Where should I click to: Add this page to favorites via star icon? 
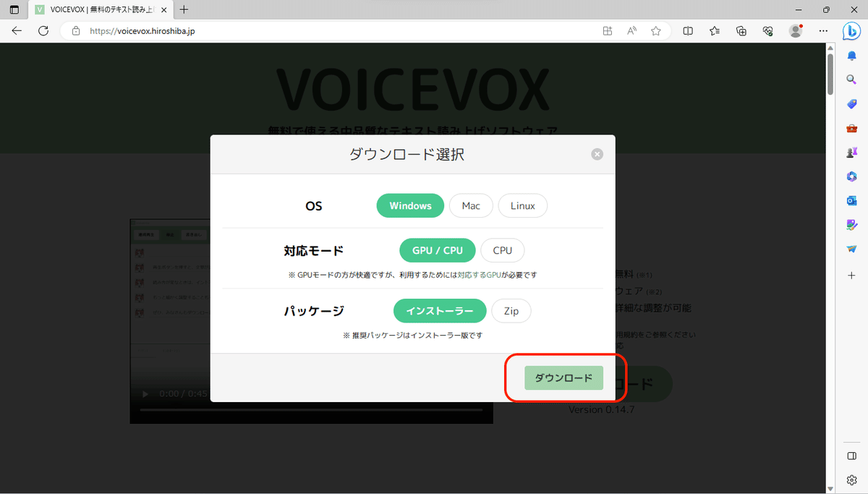pos(656,31)
